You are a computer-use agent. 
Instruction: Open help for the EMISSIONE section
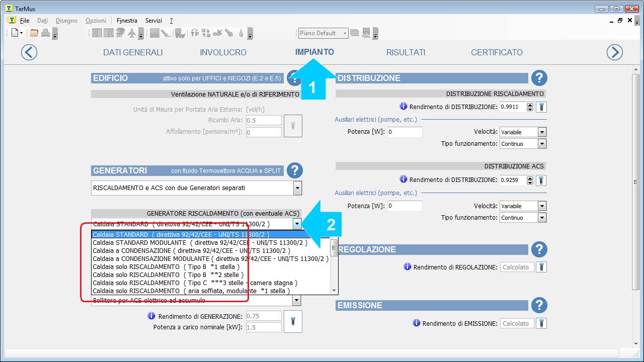539,305
